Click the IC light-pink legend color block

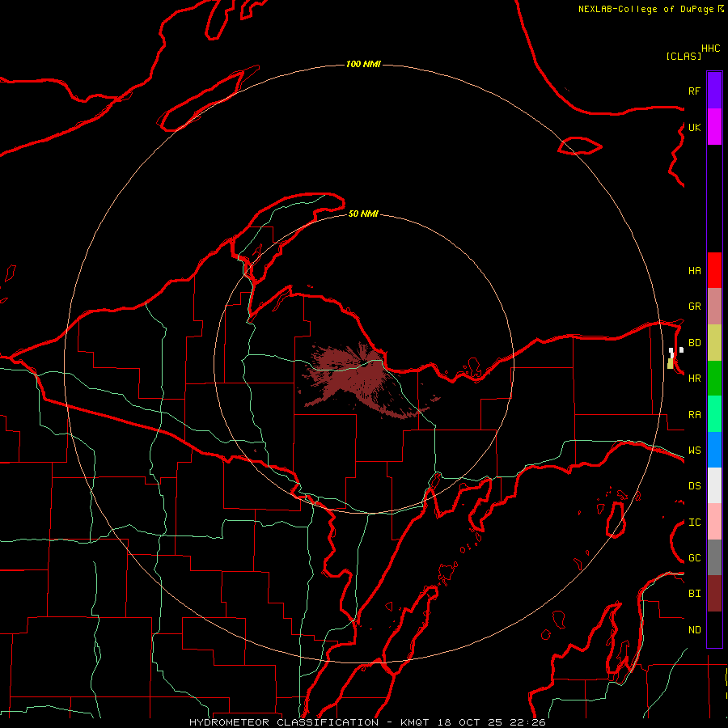pyautogui.click(x=714, y=522)
